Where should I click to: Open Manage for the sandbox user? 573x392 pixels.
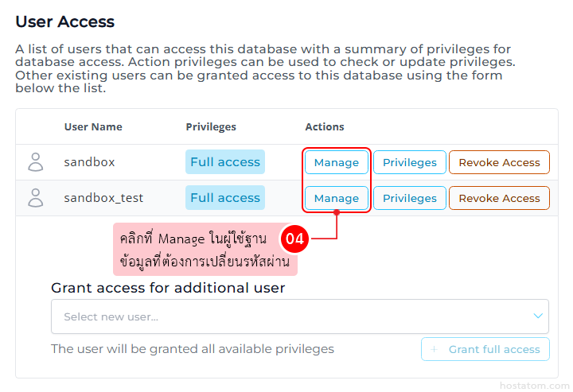336,162
